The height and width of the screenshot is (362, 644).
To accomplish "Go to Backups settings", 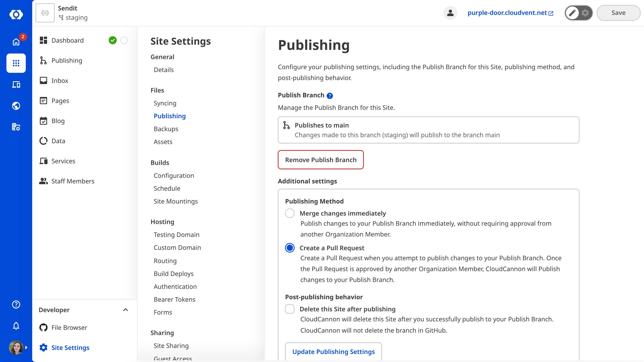I will click(166, 129).
